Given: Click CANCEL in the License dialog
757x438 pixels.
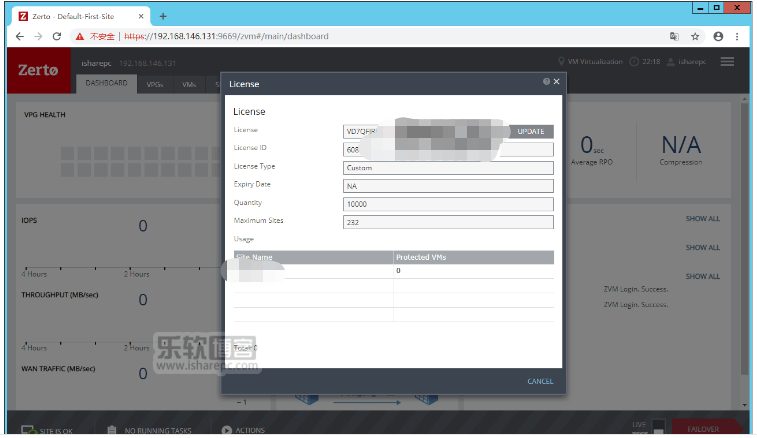Looking at the screenshot, I should coord(540,381).
